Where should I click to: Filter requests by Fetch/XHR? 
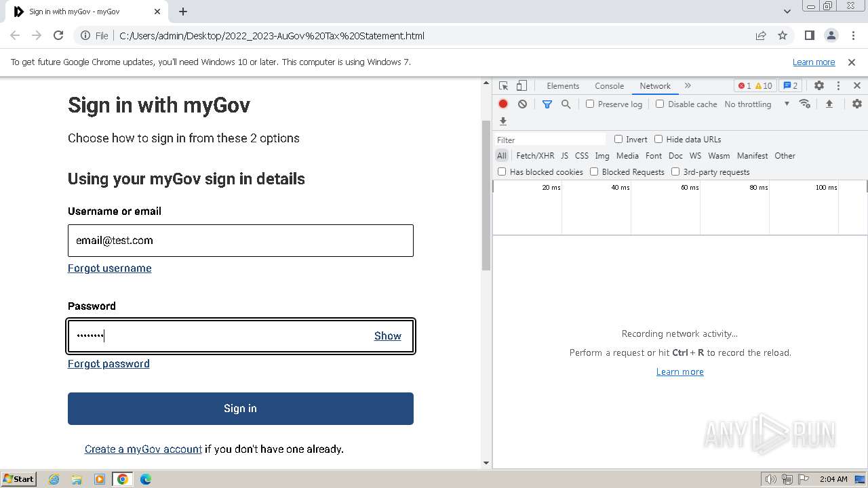pos(535,155)
